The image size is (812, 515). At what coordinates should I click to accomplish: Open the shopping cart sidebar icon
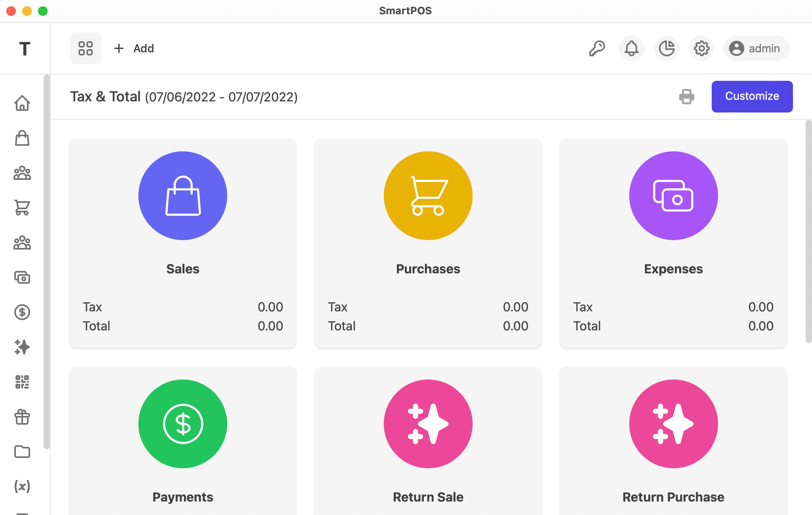22,208
